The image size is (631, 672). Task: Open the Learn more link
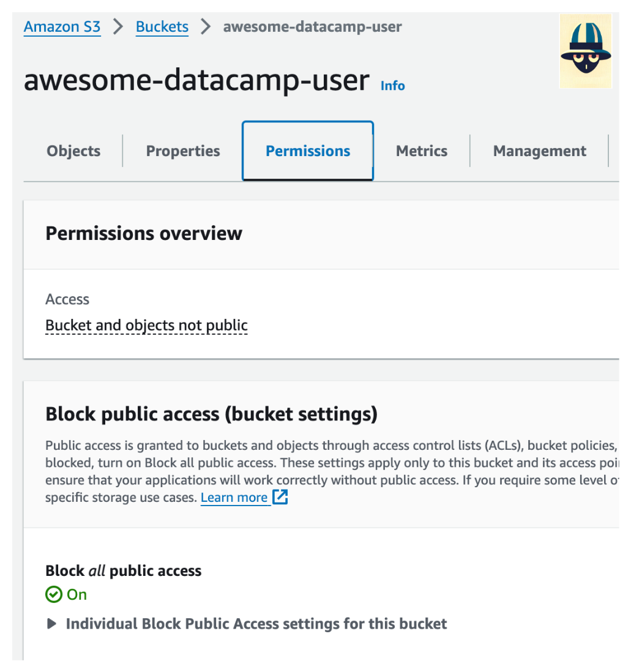click(234, 498)
